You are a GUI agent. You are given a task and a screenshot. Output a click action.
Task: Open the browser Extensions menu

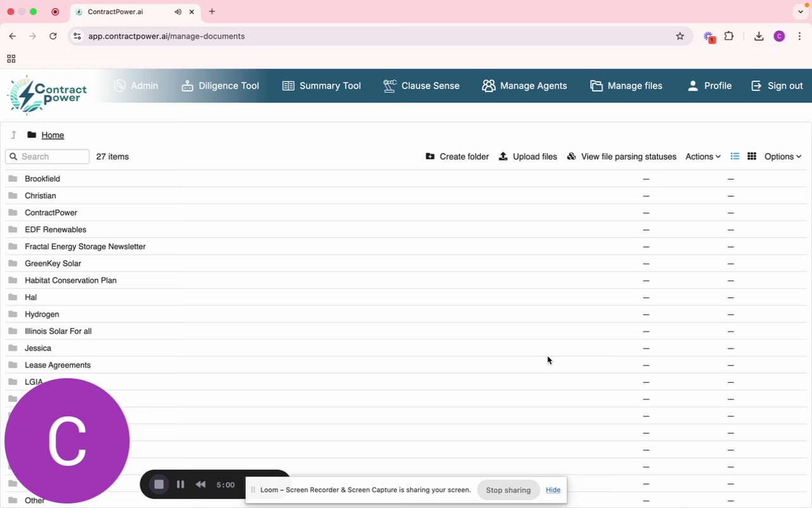(x=729, y=36)
